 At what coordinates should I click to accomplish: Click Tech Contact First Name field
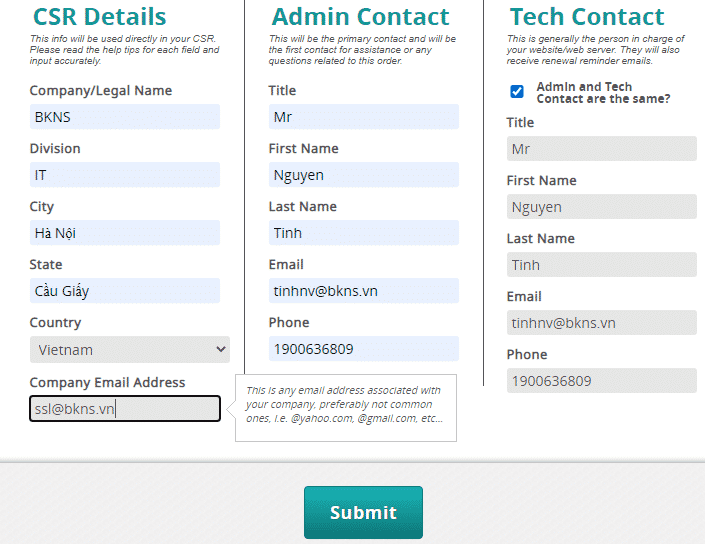click(602, 207)
